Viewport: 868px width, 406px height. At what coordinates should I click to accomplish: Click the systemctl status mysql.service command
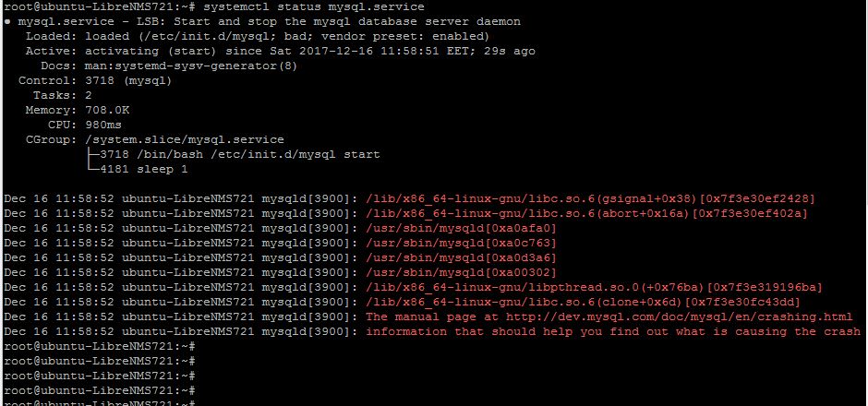pyautogui.click(x=314, y=7)
